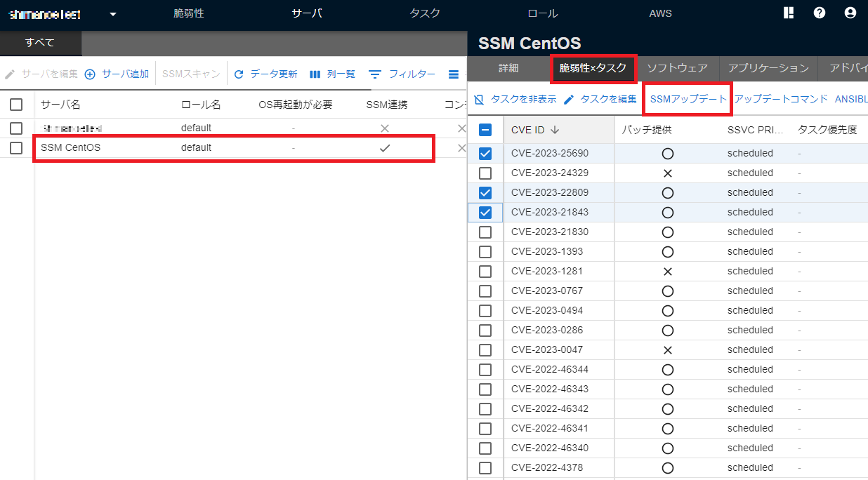This screenshot has height=480, width=868.
Task: Click the pencil icon for サーバを編集
Action: coord(10,74)
